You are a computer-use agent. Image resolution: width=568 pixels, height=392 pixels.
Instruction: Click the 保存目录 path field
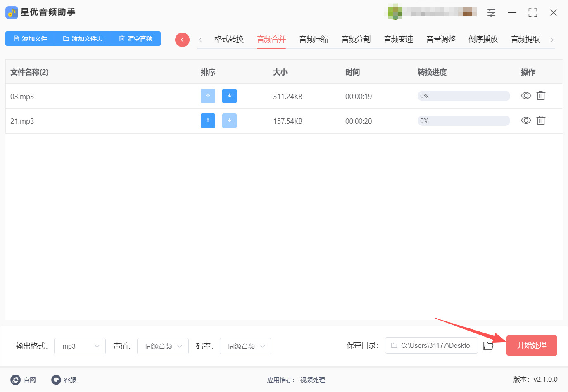(431, 345)
